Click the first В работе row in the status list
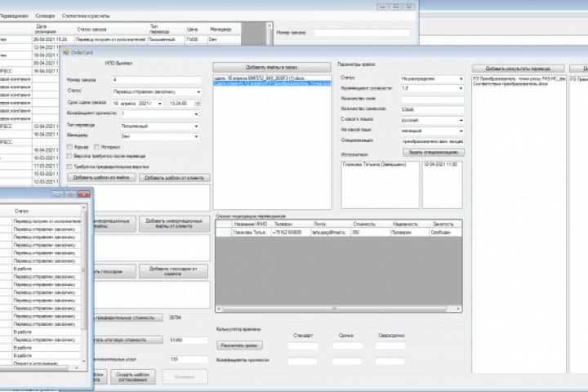The width and height of the screenshot is (588, 392). [47, 269]
